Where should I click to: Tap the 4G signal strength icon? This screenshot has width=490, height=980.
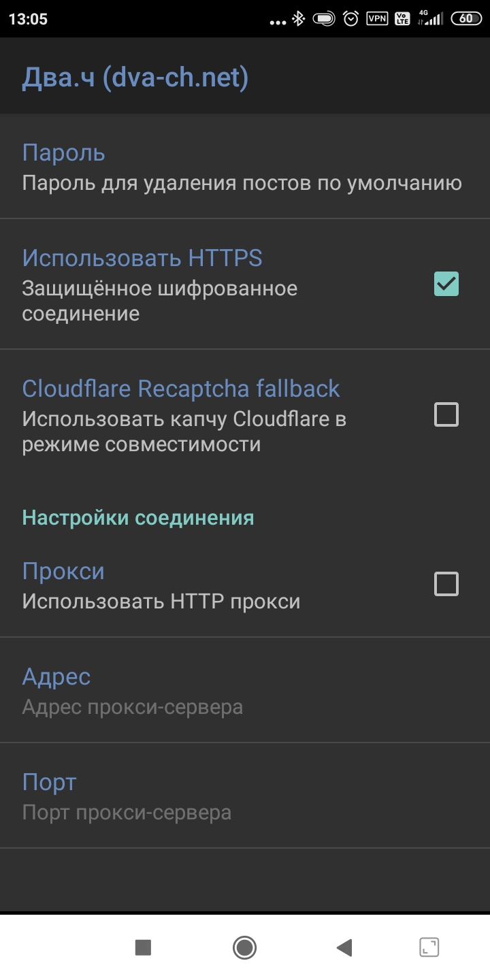coord(430,19)
